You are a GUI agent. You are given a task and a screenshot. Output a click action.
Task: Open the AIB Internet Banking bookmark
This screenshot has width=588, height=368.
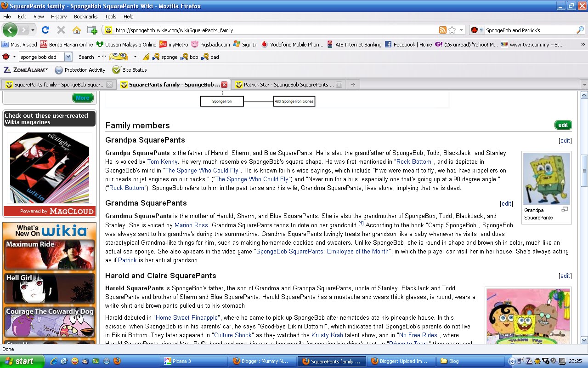click(354, 45)
